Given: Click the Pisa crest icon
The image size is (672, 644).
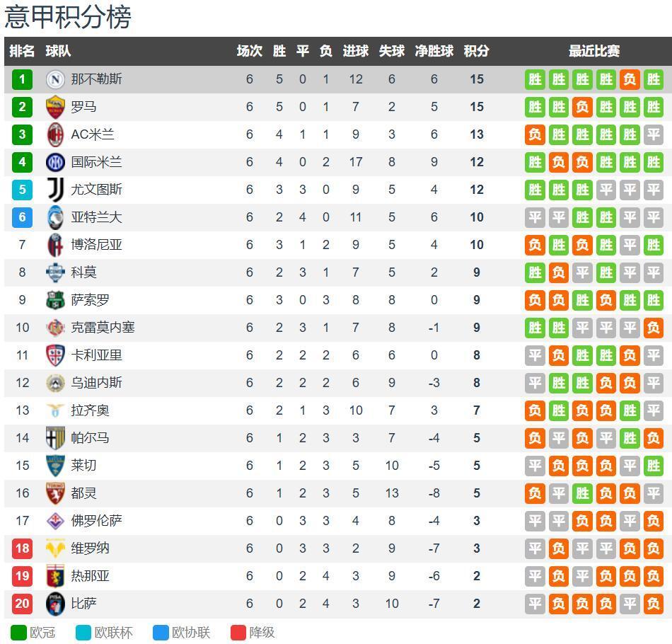Looking at the screenshot, I should [x=55, y=604].
